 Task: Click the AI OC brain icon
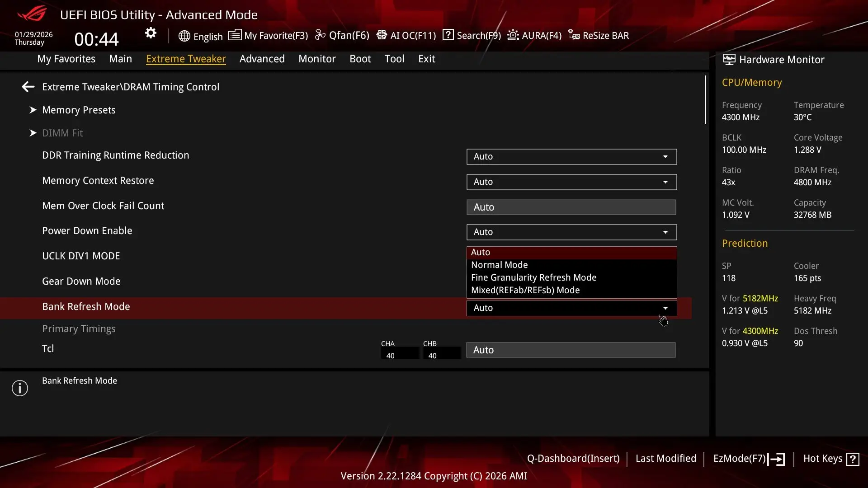(x=382, y=35)
